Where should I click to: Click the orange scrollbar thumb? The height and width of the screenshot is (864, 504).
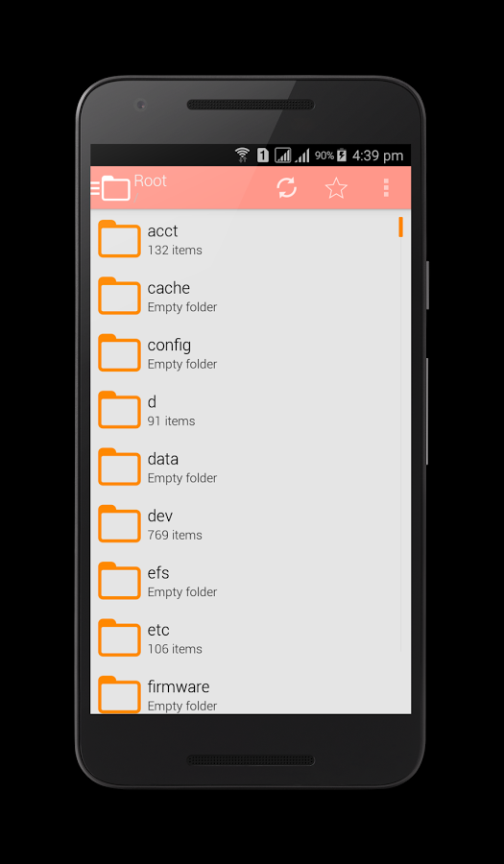[401, 227]
